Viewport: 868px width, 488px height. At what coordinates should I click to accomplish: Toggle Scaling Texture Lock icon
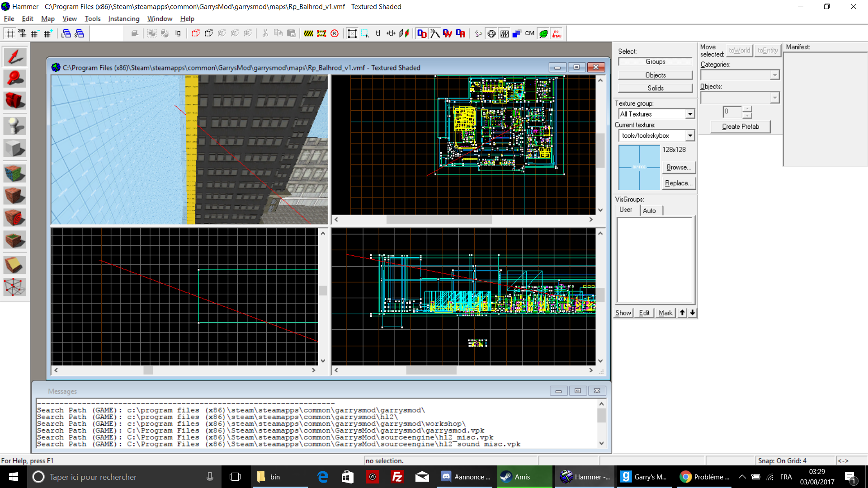coord(391,33)
